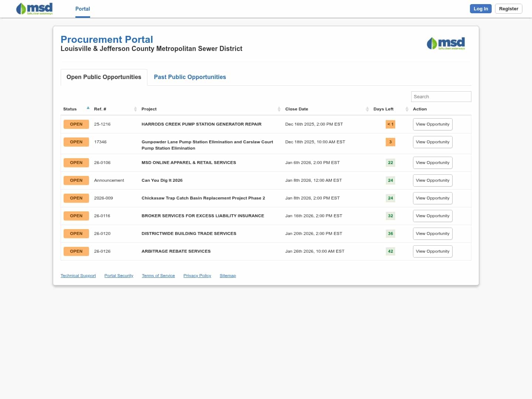This screenshot has width=532, height=399.
Task: Click the MSD logo in top navigation bar
Action: pos(34,8)
